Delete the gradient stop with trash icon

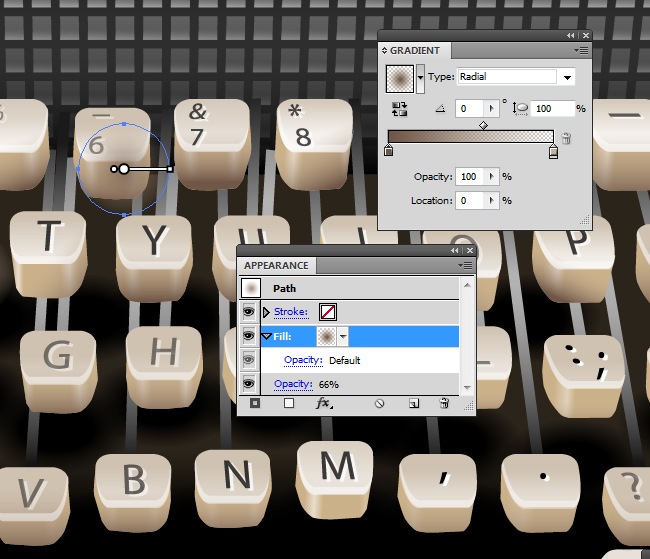pos(566,139)
